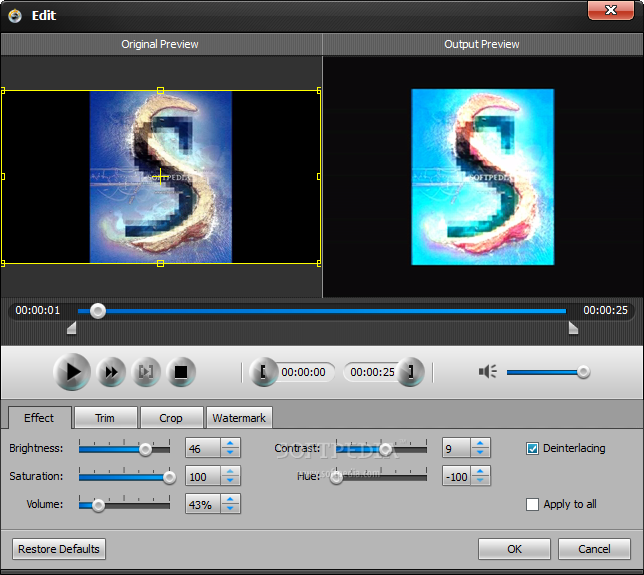
Task: Set trim start with left bracket button
Action: tap(263, 372)
